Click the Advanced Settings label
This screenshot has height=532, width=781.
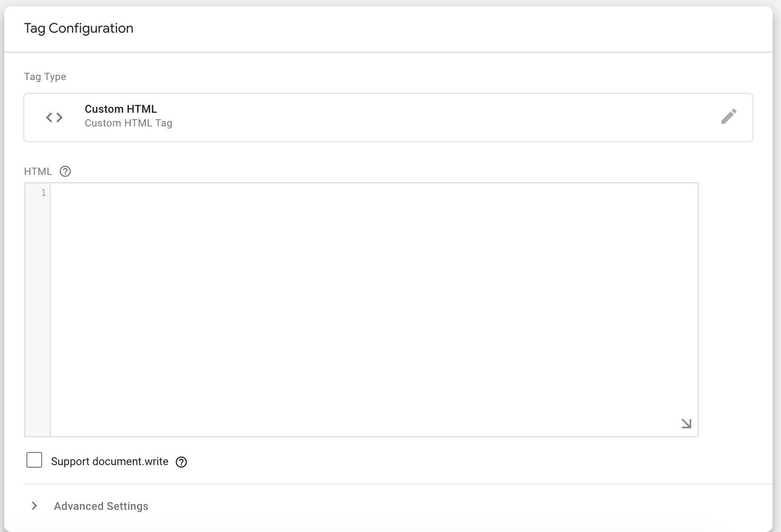(101, 506)
